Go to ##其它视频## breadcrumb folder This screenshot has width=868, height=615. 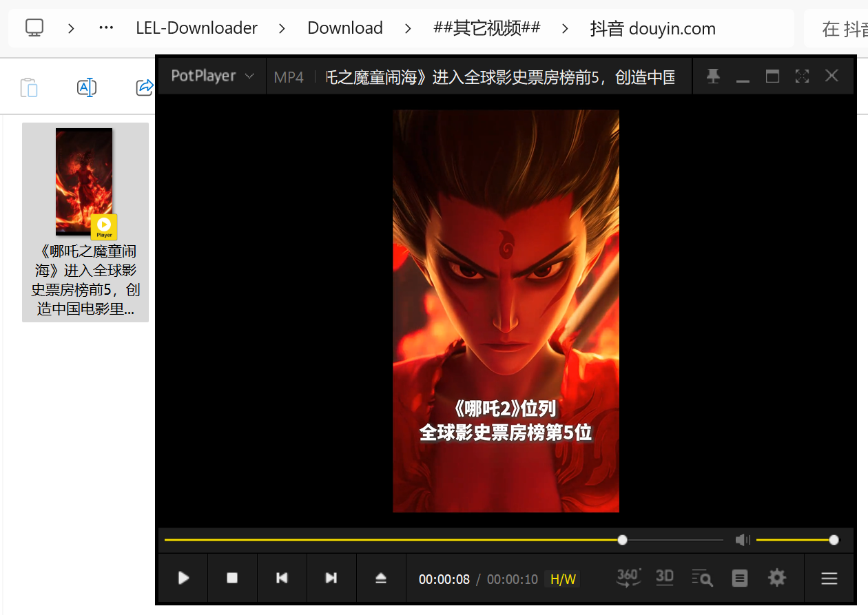(x=487, y=28)
